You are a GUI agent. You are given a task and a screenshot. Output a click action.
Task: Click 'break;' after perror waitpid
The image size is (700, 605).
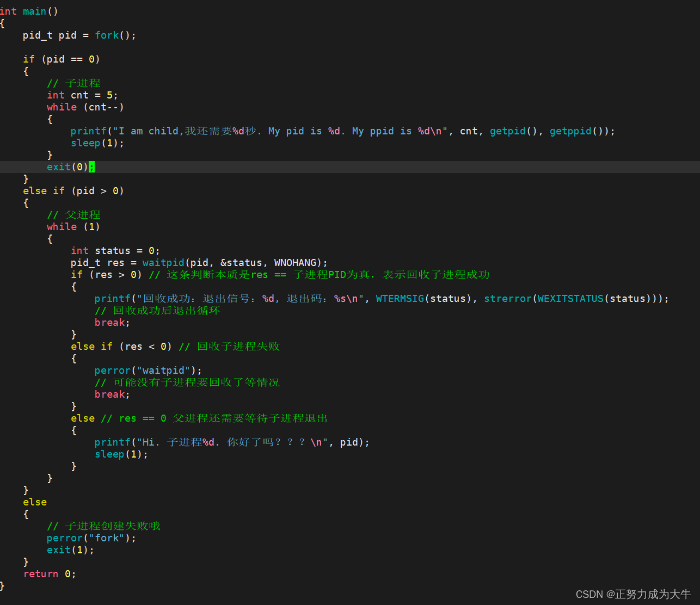pyautogui.click(x=112, y=394)
